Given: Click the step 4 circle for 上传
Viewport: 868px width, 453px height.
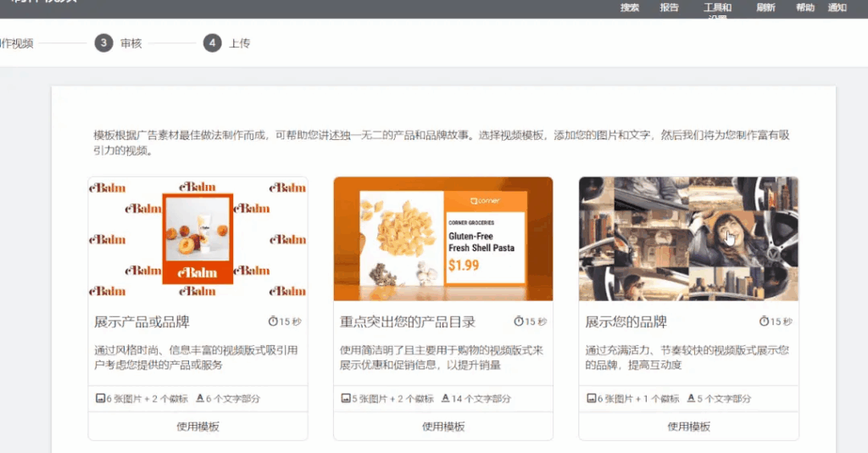Looking at the screenshot, I should coord(212,43).
